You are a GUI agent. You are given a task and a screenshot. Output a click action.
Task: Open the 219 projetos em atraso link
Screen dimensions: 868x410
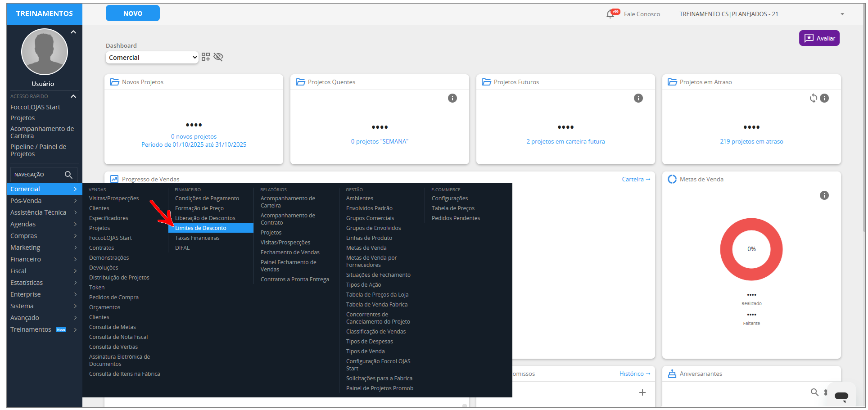click(x=751, y=141)
